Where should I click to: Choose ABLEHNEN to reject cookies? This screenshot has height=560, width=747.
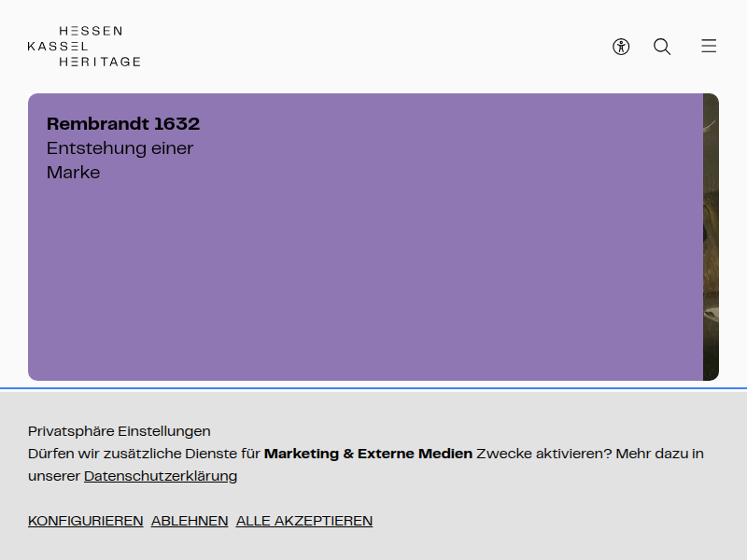tap(190, 521)
